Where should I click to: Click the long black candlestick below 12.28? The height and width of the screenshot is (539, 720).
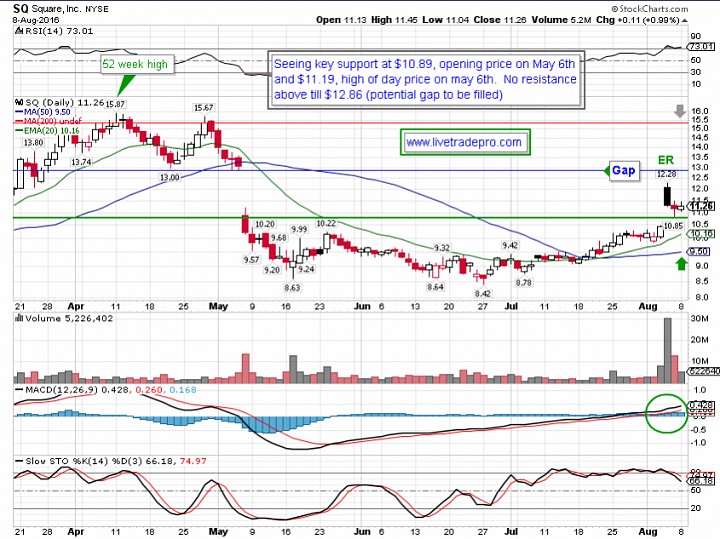coord(667,195)
